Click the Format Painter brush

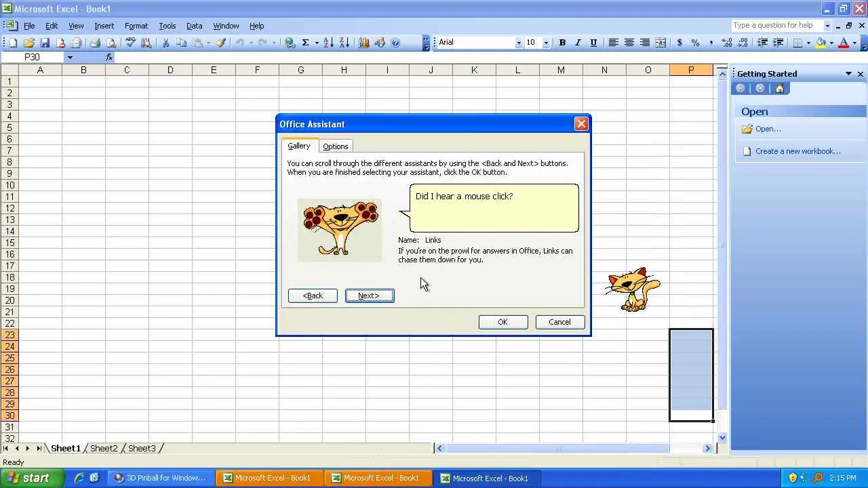click(x=221, y=43)
